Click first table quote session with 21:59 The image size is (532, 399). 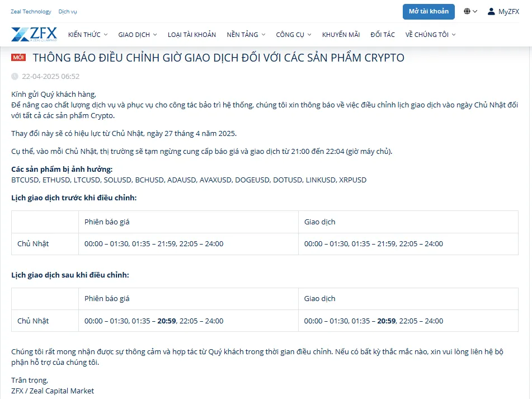click(154, 243)
